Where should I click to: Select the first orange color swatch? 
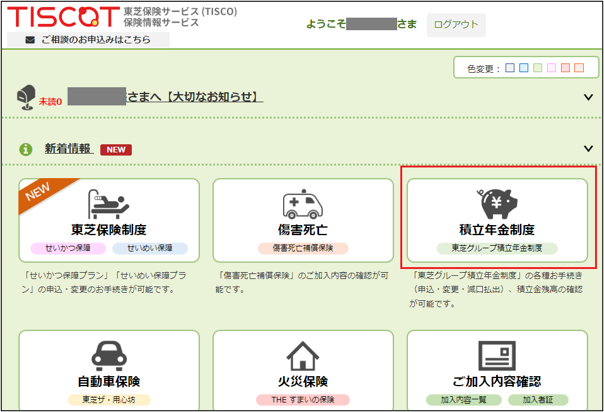click(x=565, y=68)
